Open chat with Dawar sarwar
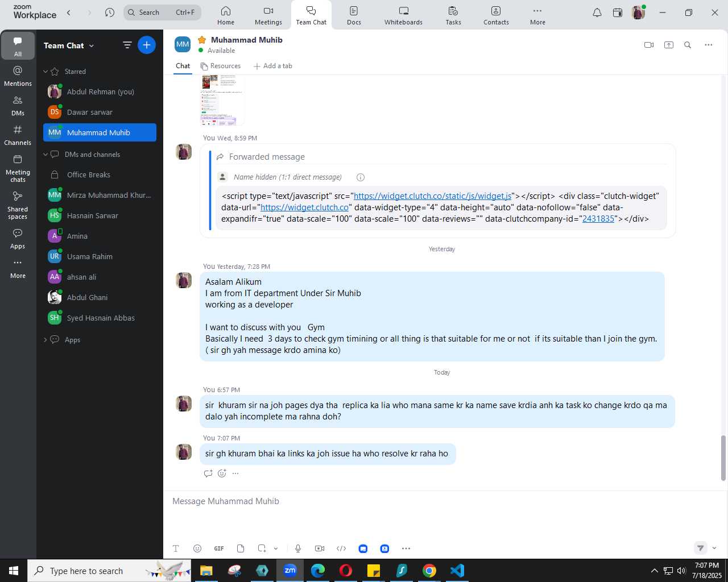This screenshot has height=582, width=728. [x=100, y=113]
